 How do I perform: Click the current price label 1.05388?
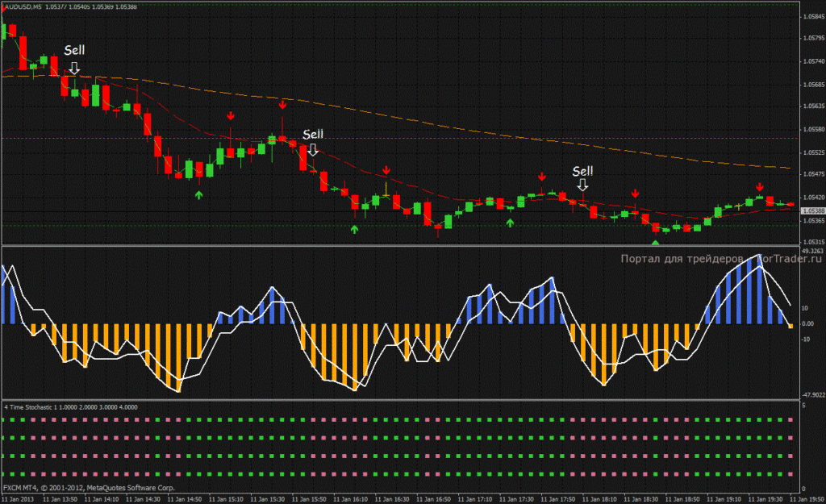click(x=813, y=210)
